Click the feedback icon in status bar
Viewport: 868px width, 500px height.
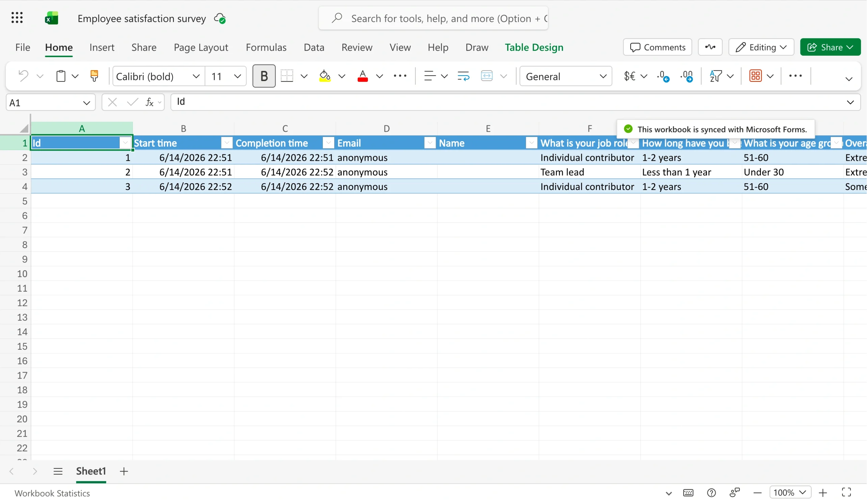point(735,493)
